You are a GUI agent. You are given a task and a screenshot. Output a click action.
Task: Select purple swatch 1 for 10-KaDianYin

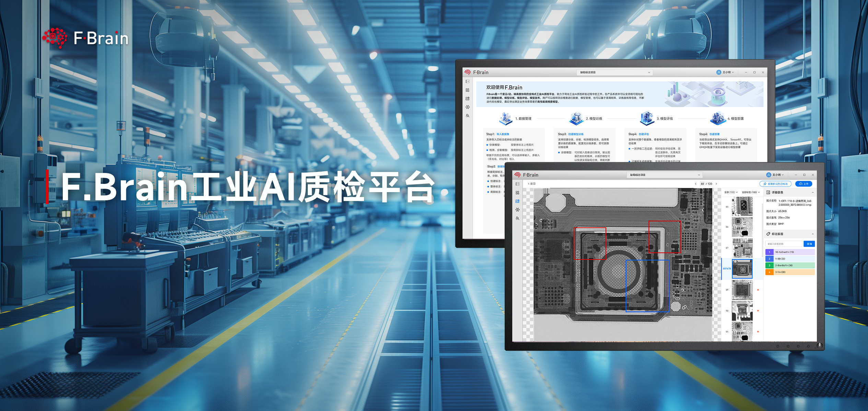769,252
